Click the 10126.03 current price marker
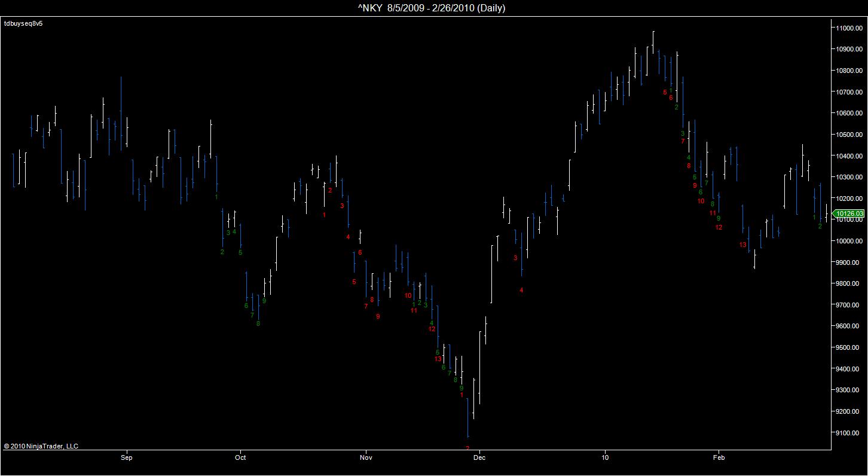 [849, 213]
